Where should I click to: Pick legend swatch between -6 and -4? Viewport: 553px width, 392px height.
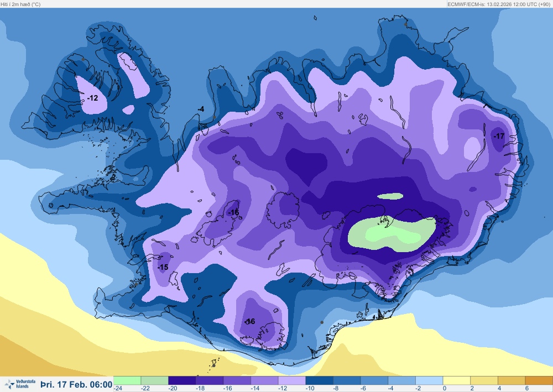[374, 380]
